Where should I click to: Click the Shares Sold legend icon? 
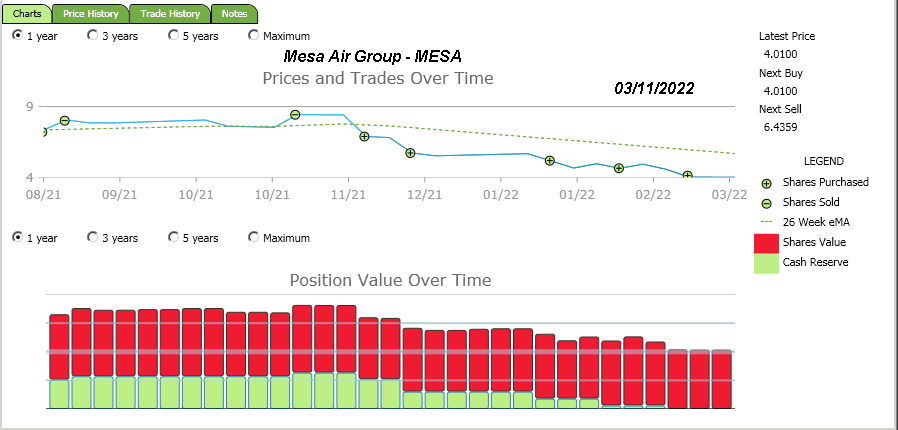click(767, 203)
